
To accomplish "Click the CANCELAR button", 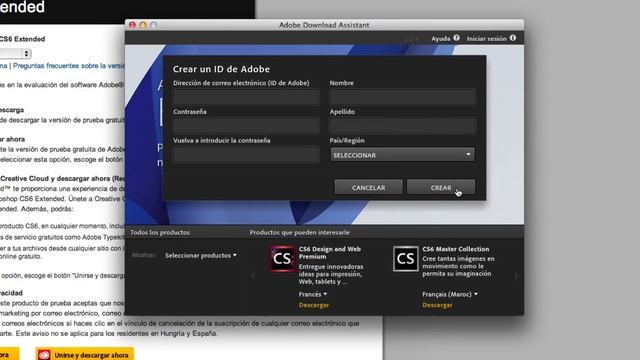I will point(369,187).
